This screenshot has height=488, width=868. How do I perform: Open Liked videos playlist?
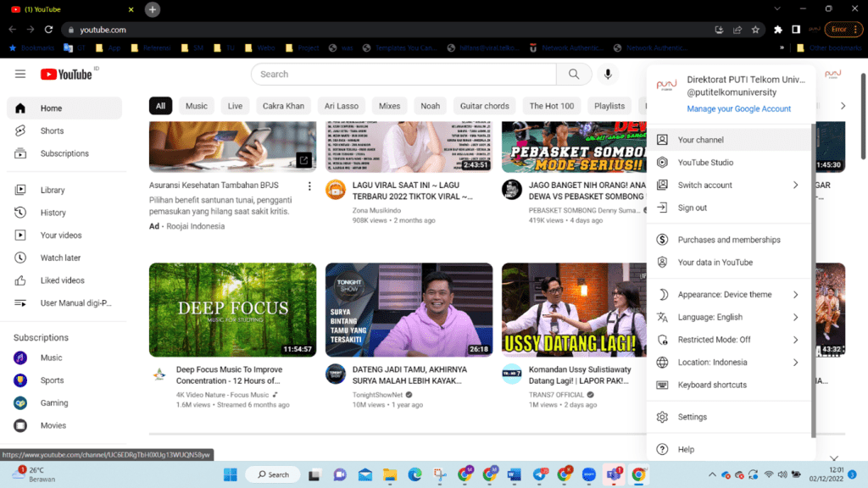click(x=64, y=280)
